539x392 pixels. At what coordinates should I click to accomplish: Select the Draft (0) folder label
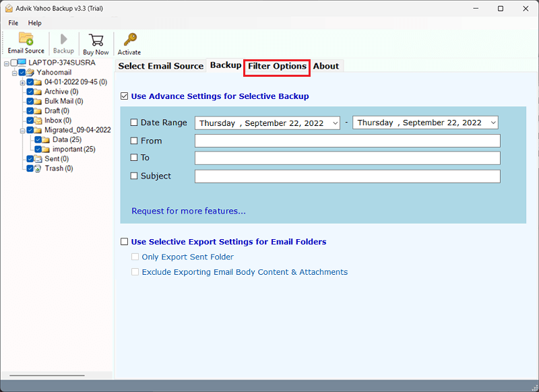pyautogui.click(x=57, y=111)
